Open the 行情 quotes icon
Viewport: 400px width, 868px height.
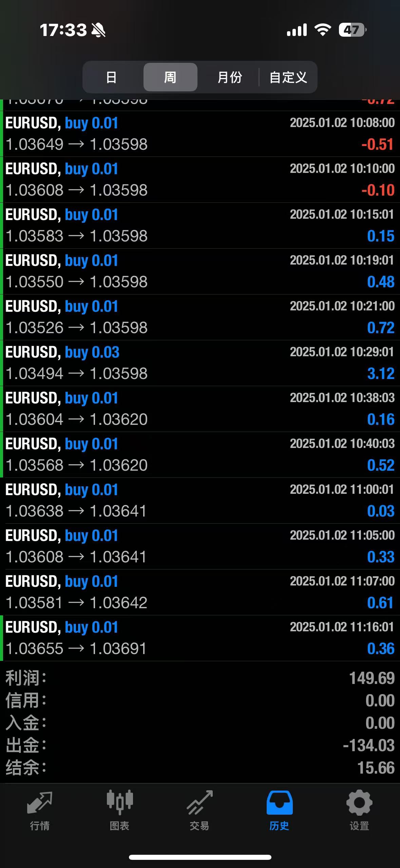pyautogui.click(x=40, y=803)
